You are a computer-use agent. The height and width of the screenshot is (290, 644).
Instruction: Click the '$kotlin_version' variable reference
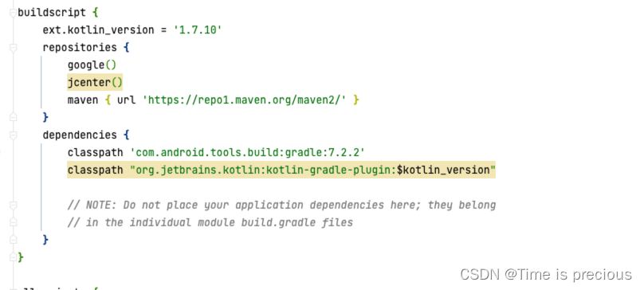pyautogui.click(x=443, y=170)
